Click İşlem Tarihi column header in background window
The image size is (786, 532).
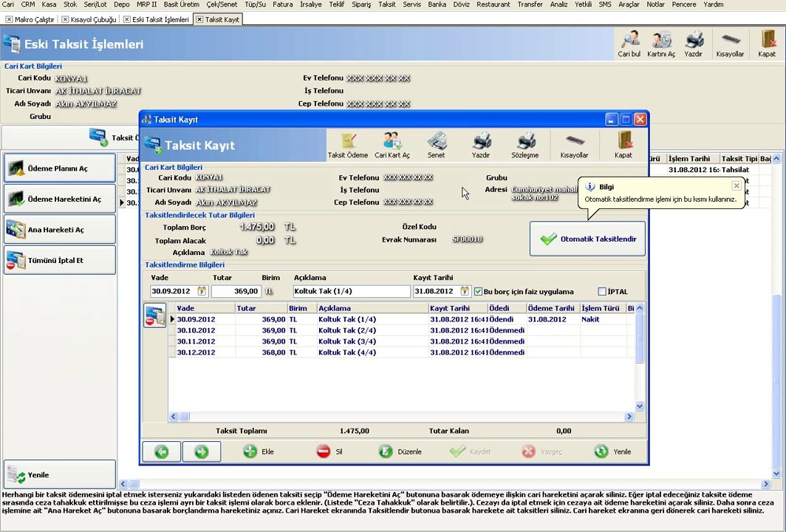click(693, 158)
